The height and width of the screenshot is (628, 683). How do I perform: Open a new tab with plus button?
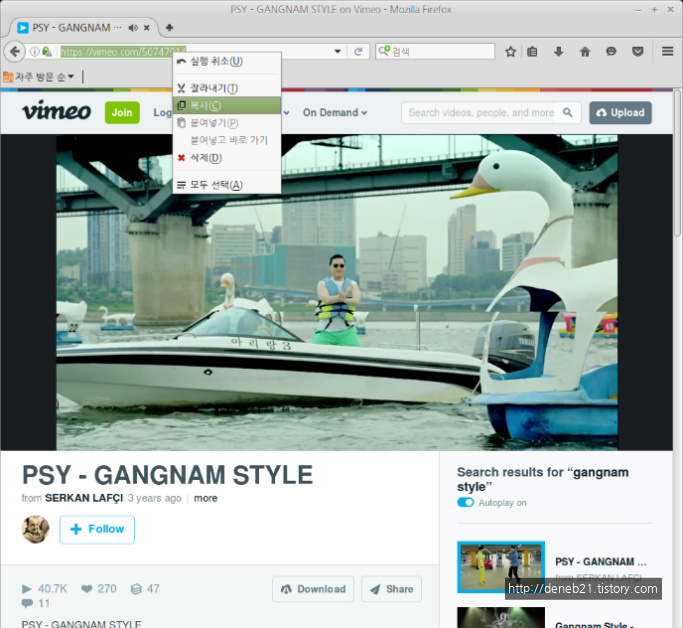tap(169, 27)
